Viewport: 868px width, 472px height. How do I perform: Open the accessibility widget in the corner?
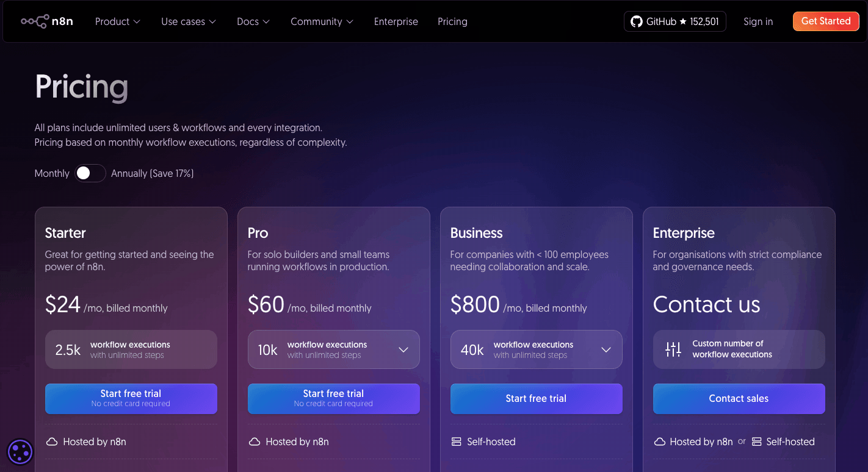tap(20, 452)
